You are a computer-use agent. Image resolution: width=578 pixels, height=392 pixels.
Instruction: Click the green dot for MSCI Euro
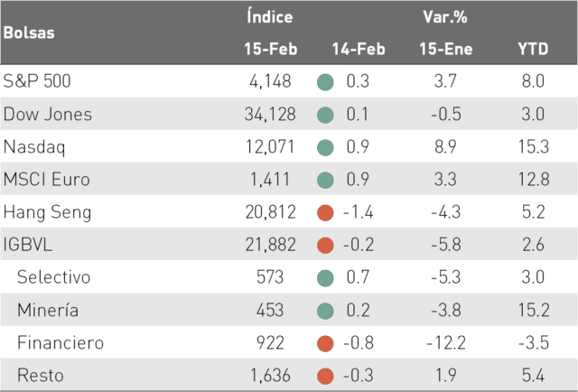[x=325, y=181]
